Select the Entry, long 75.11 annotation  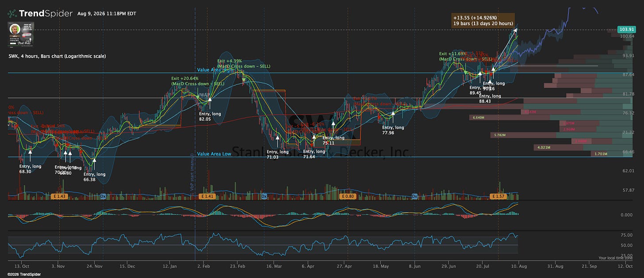333,140
